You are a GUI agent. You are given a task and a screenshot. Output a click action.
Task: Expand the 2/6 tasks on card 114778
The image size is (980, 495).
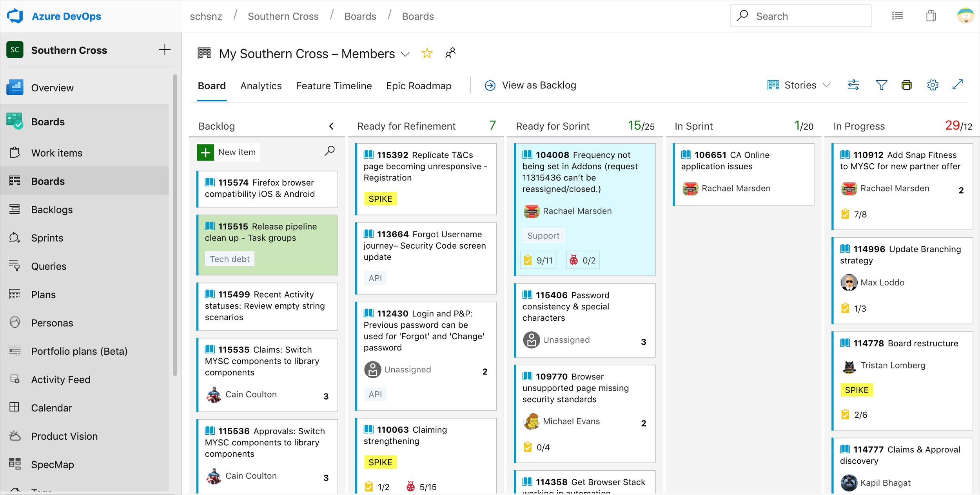pos(854,415)
